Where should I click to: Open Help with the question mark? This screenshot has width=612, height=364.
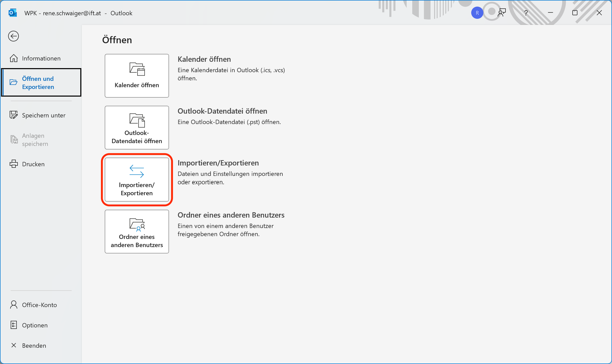point(526,13)
